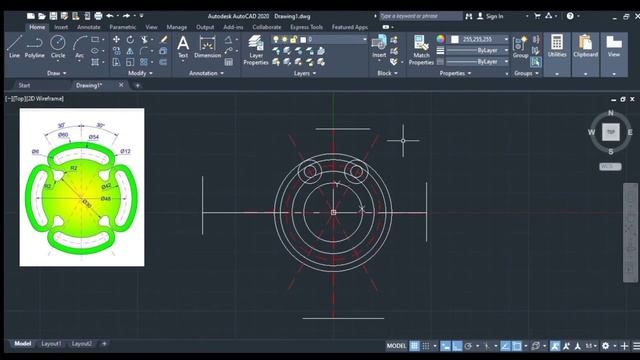Image resolution: width=640 pixels, height=360 pixels.
Task: Expand the Layers panel
Action: pyautogui.click(x=305, y=73)
